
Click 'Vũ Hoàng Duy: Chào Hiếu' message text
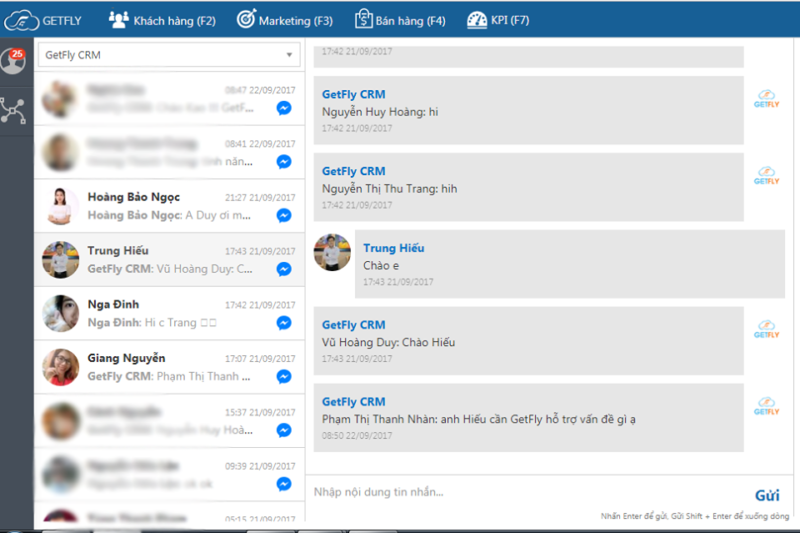(388, 343)
